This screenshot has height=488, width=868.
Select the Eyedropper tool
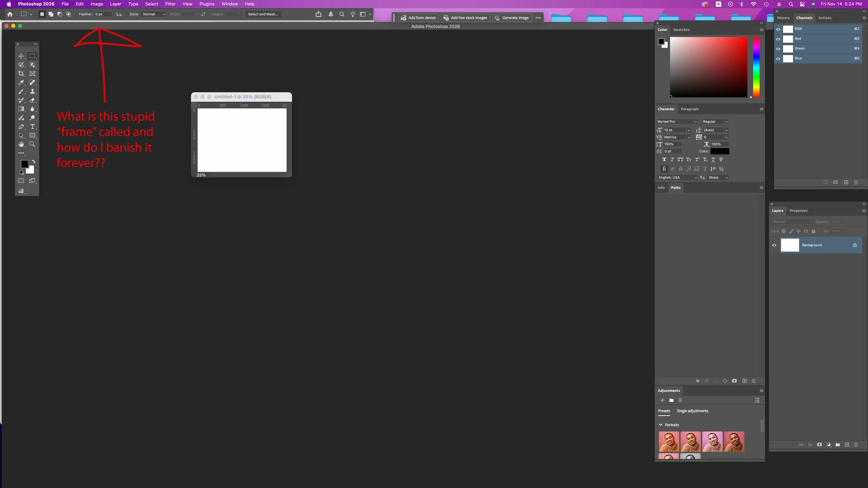click(x=21, y=82)
